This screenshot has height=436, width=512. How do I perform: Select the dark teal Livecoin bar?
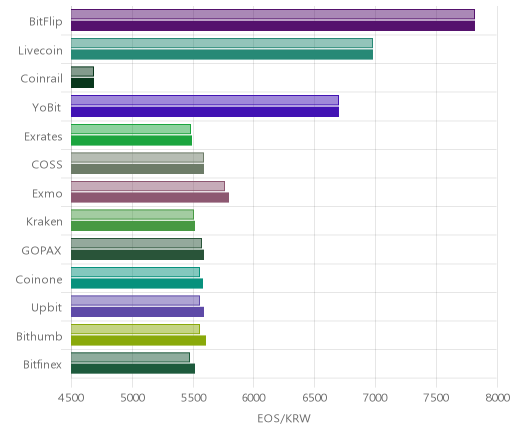pyautogui.click(x=222, y=55)
